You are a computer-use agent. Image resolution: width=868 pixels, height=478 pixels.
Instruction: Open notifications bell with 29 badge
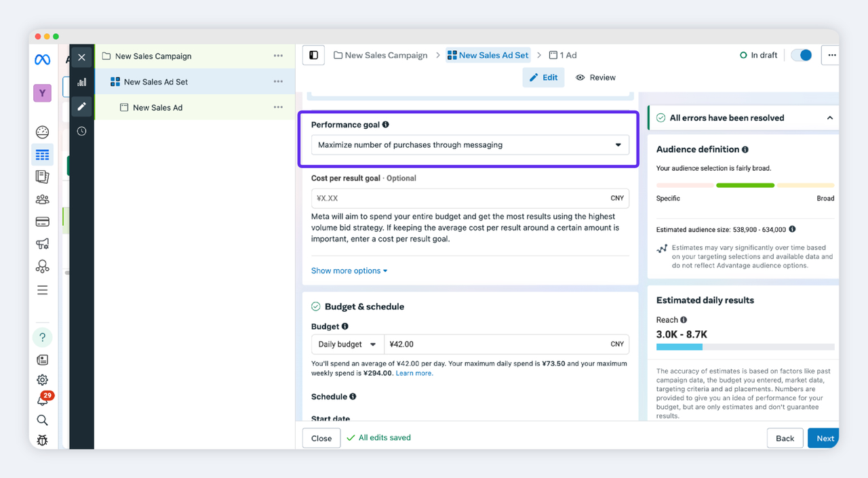pyautogui.click(x=42, y=400)
